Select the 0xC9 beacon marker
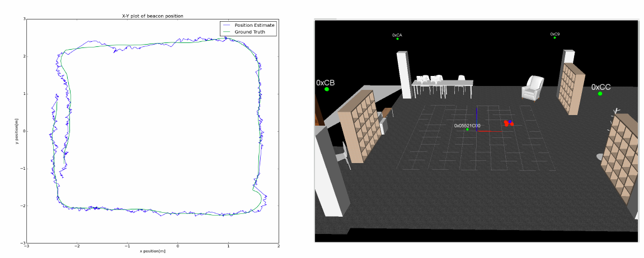644x258 pixels. pos(554,37)
